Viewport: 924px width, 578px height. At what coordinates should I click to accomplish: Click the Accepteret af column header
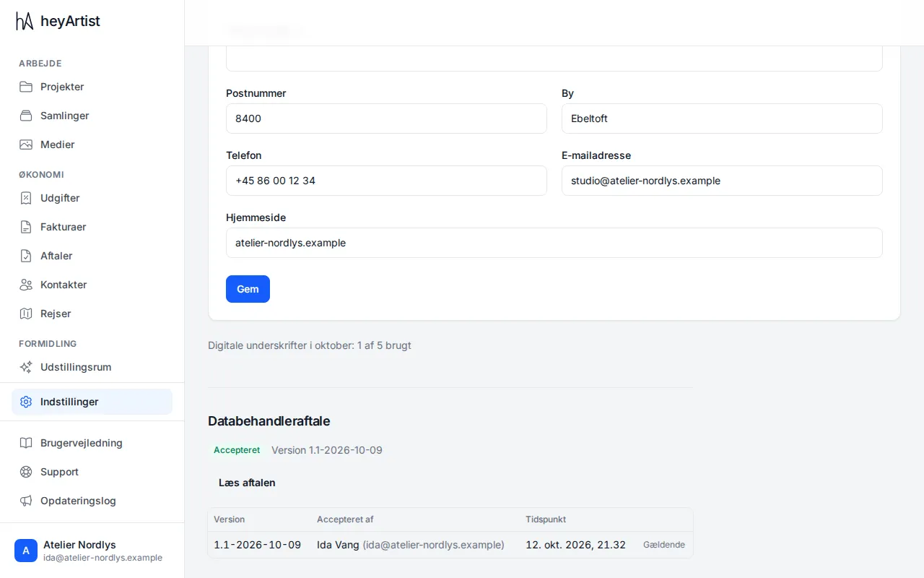click(345, 519)
